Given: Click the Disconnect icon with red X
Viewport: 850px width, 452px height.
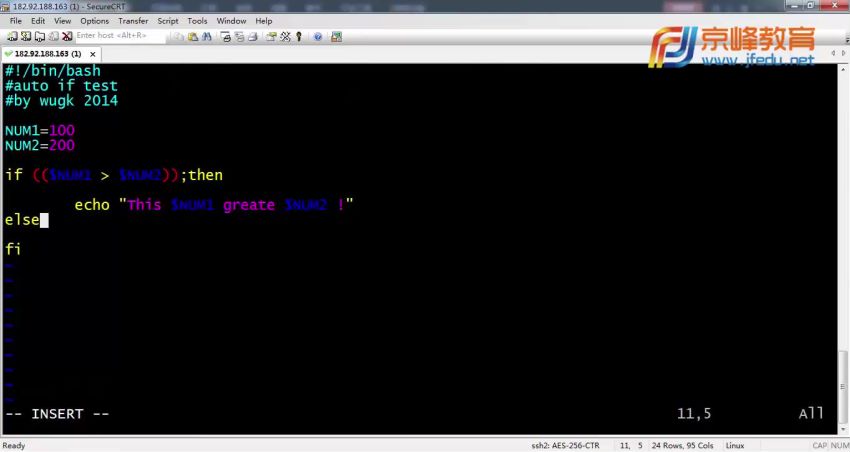Looking at the screenshot, I should 67,36.
